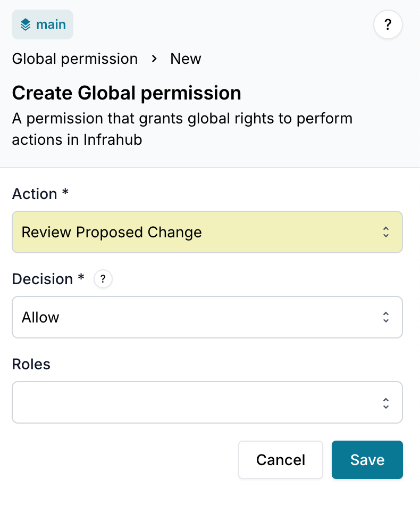Click the Action required field label
Screen dimensions: 420x513
click(40, 194)
